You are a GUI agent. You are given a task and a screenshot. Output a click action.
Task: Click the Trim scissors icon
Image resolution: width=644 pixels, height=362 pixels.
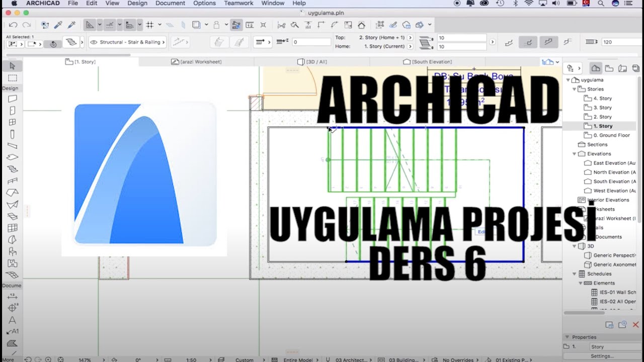coord(281,25)
